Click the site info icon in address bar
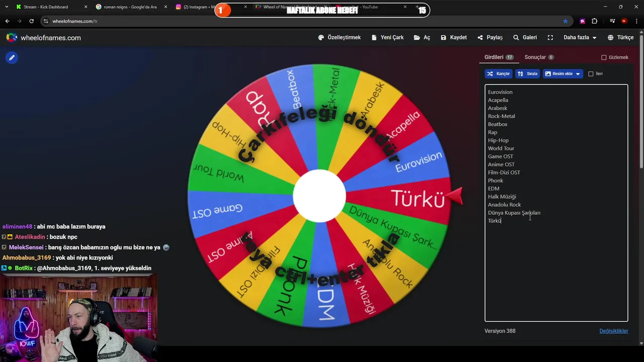The height and width of the screenshot is (362, 644). 46,21
